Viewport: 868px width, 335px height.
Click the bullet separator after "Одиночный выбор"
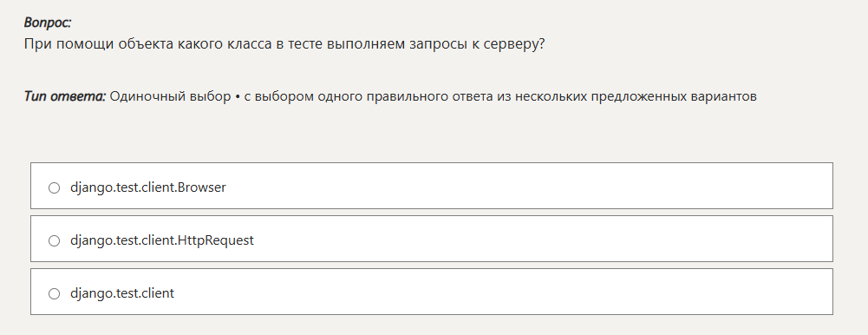click(x=238, y=97)
